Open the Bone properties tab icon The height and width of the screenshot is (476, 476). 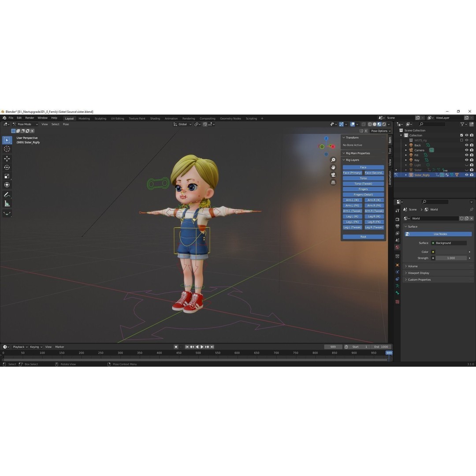(x=398, y=293)
